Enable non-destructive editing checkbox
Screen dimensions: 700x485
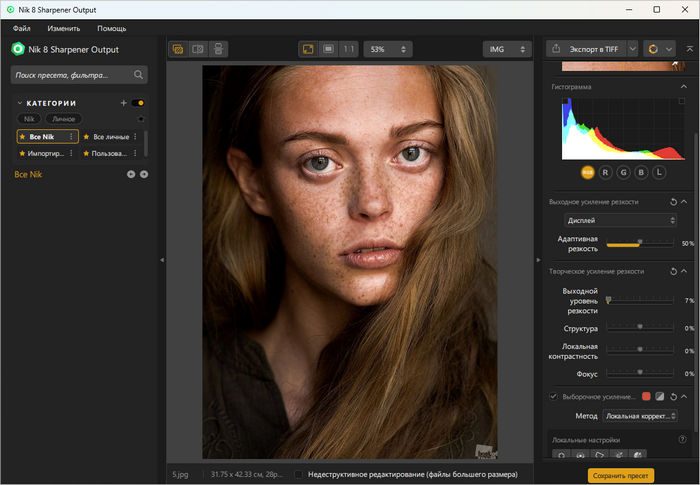[300, 475]
